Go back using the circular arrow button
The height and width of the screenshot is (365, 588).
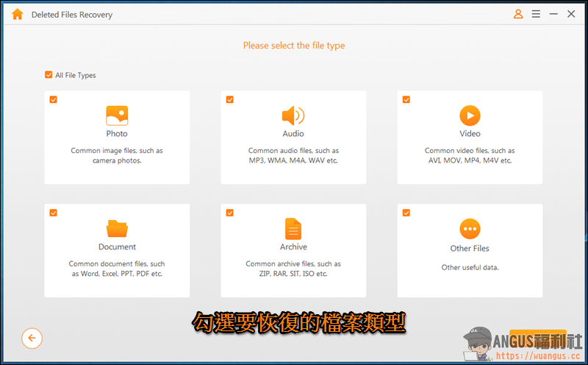coord(32,338)
